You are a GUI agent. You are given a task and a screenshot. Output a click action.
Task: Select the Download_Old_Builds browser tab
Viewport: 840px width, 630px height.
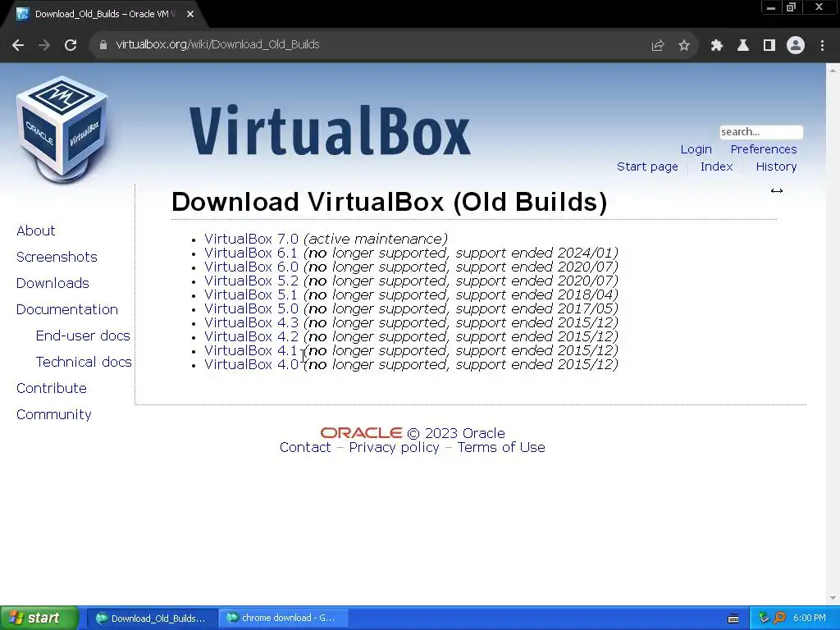[x=104, y=15]
